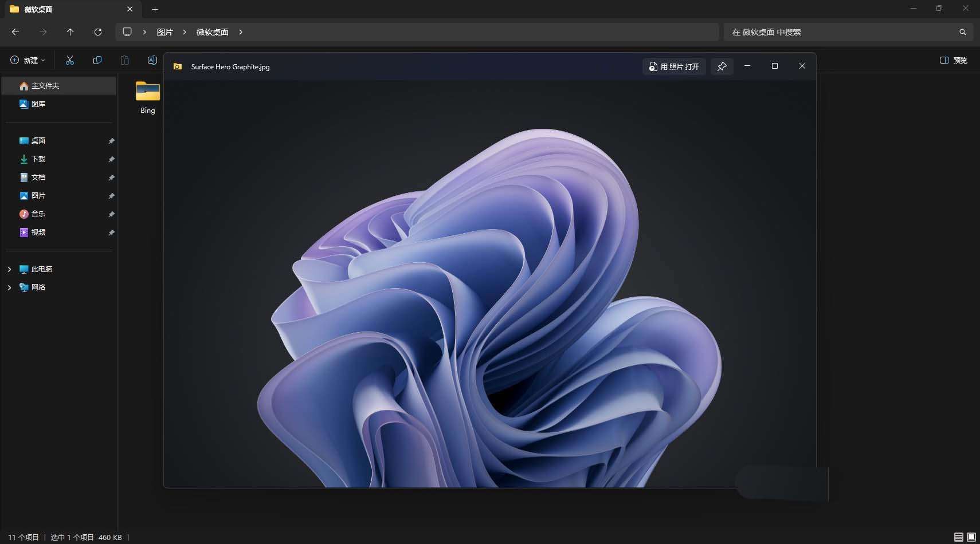Viewport: 980px width, 544px height.
Task: Add a new File Explorer tab
Action: pyautogui.click(x=155, y=9)
